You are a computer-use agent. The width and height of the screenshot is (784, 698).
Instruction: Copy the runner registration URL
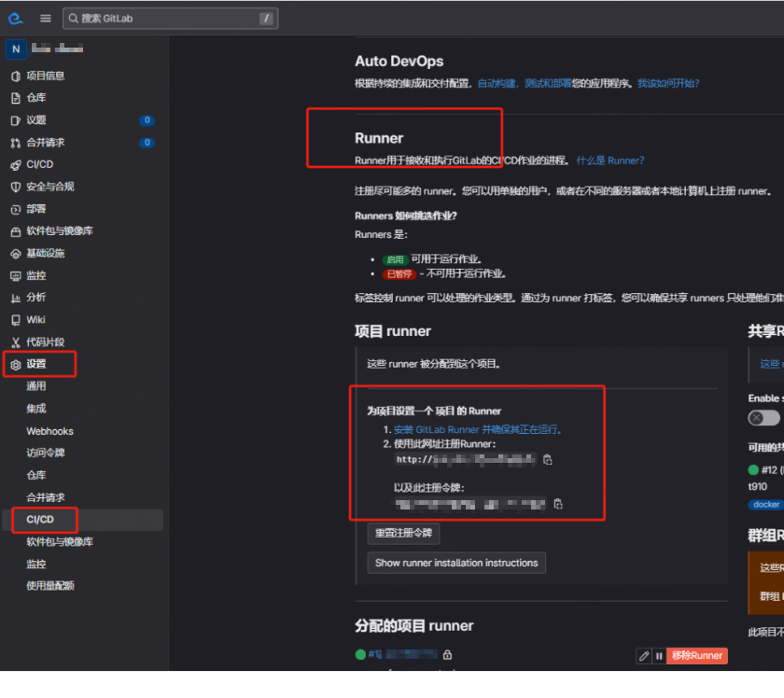(x=548, y=460)
